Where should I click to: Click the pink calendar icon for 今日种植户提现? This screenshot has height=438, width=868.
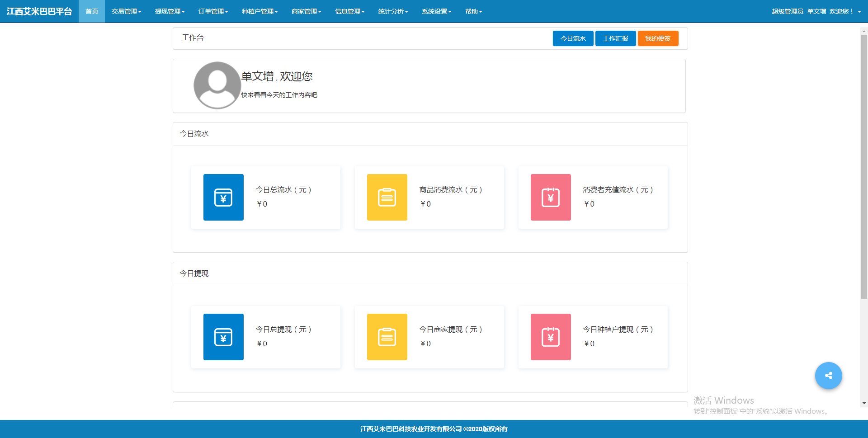tap(551, 337)
